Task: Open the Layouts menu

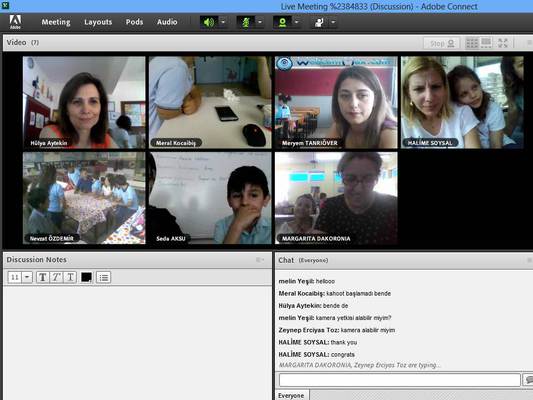Action: tap(98, 22)
